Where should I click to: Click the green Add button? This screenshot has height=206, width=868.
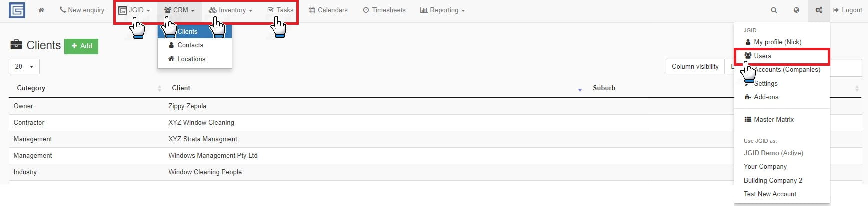81,46
